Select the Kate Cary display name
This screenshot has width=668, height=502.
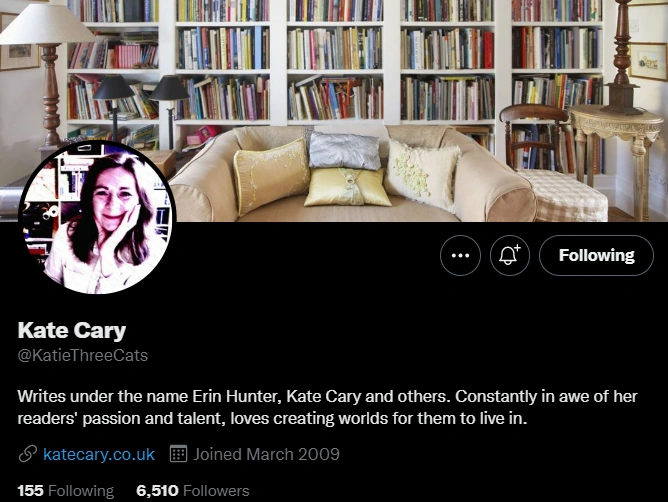click(72, 331)
